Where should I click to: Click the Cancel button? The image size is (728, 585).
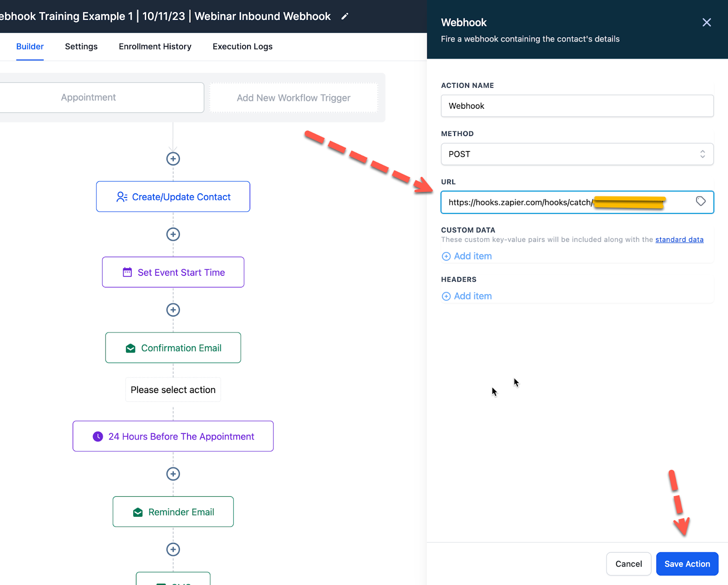(629, 564)
